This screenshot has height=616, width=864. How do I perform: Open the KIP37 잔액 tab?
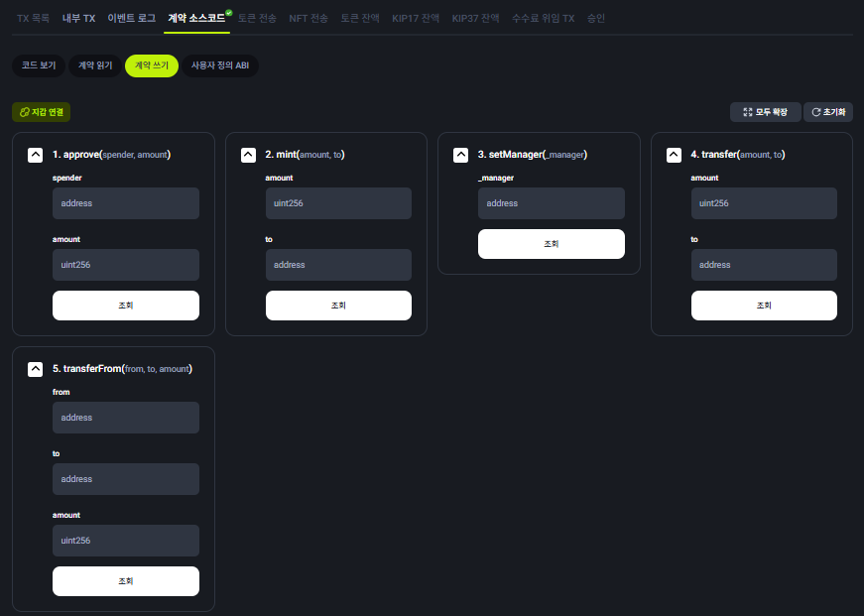point(475,18)
